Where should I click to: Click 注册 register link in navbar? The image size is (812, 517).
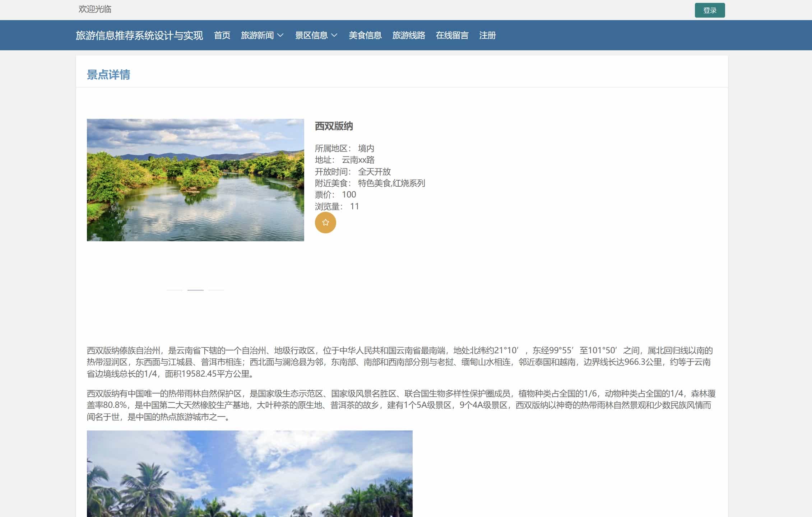(x=487, y=35)
